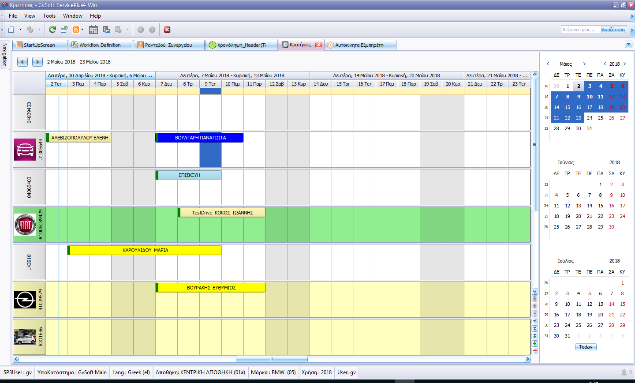The image size is (635, 383).
Task: Switch to the StartUpScreen tab
Action: click(39, 45)
